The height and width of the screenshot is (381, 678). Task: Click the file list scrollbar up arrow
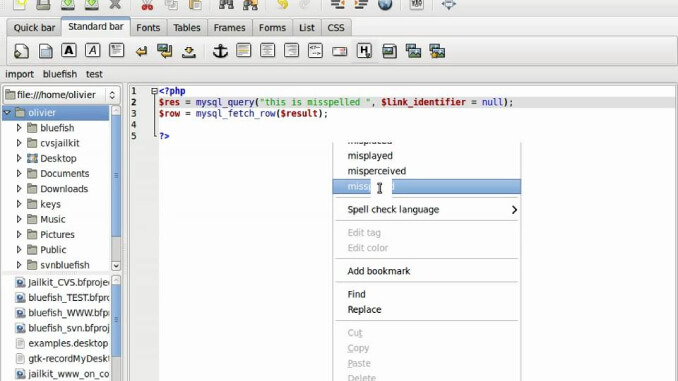tap(116, 281)
